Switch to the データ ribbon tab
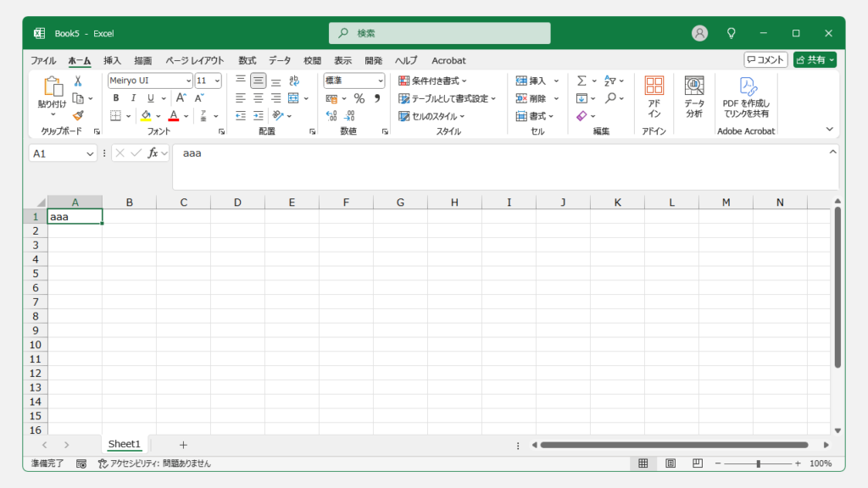Viewport: 868px width, 488px height. click(280, 61)
